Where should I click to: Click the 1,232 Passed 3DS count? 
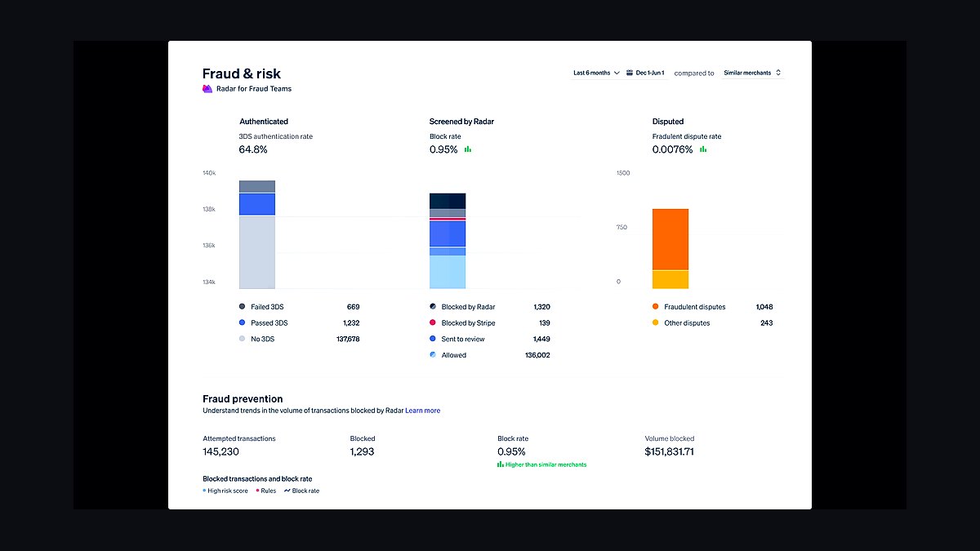[x=350, y=323]
